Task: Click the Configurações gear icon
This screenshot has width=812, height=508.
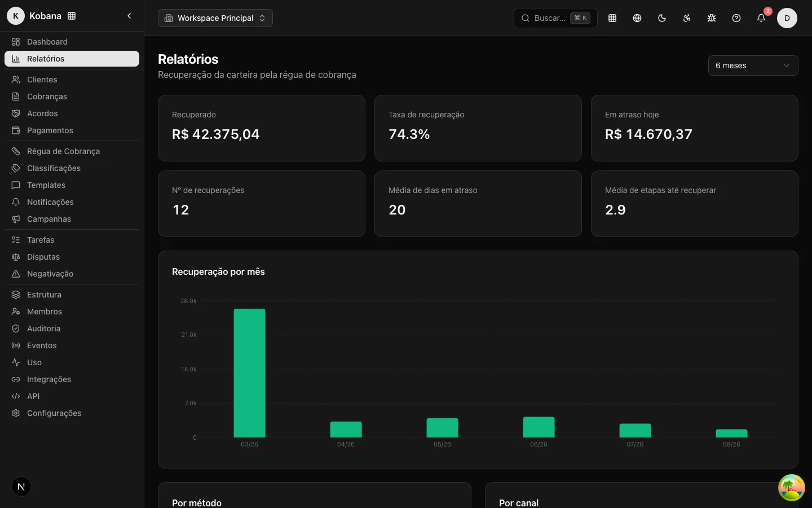Action: (x=16, y=413)
